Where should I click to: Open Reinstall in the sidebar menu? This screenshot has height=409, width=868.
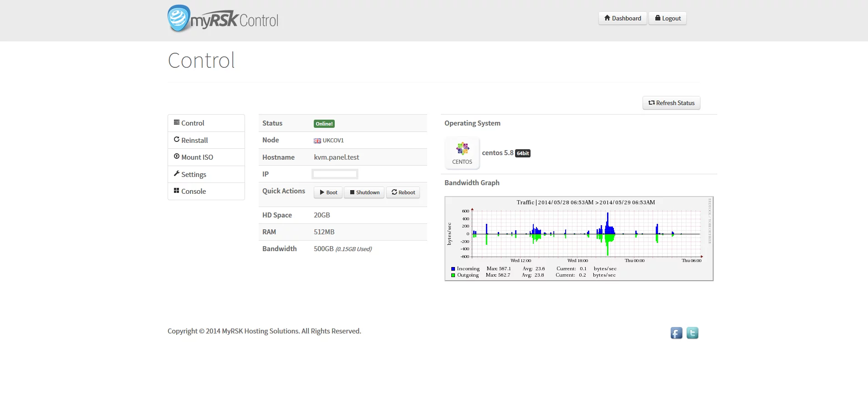(x=206, y=140)
